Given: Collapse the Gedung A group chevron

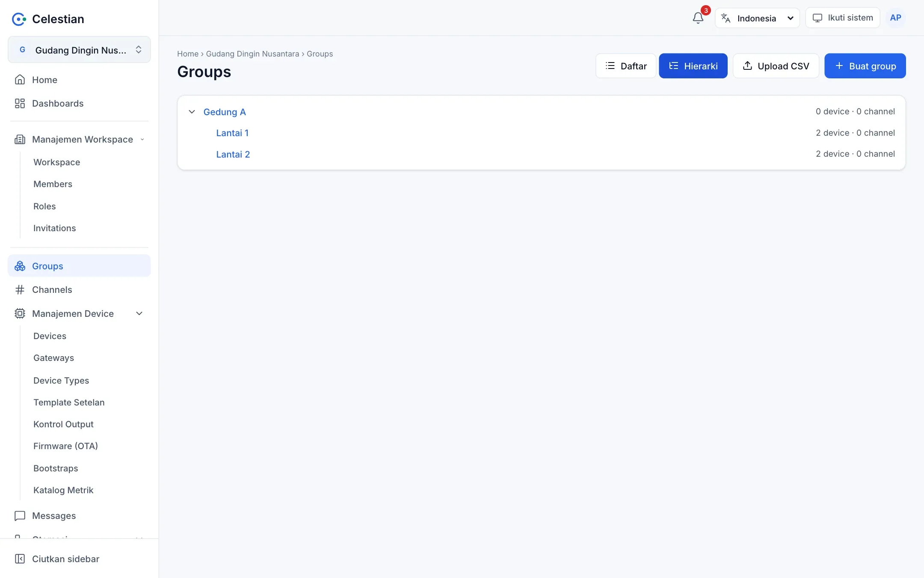Looking at the screenshot, I should point(192,112).
